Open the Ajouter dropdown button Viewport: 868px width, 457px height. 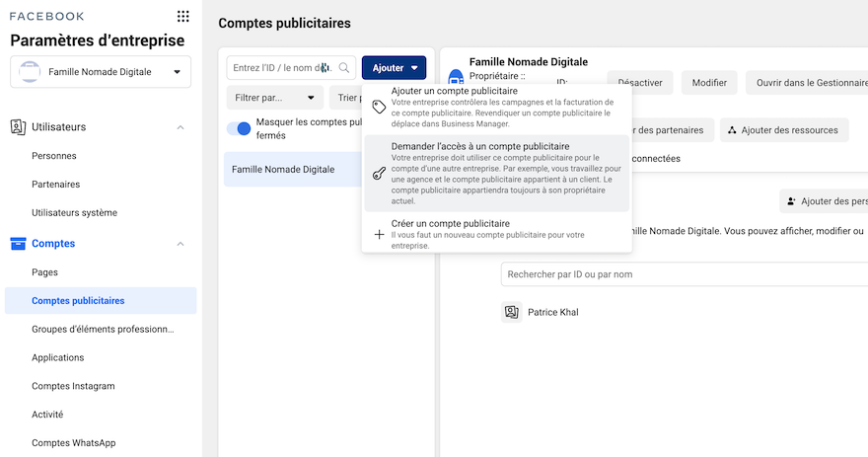point(394,67)
